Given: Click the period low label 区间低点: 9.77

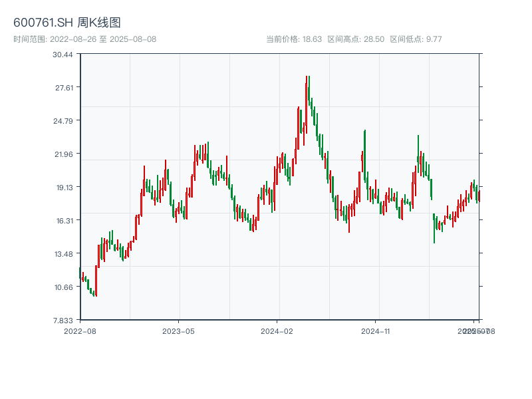Looking at the screenshot, I should click(x=416, y=39).
